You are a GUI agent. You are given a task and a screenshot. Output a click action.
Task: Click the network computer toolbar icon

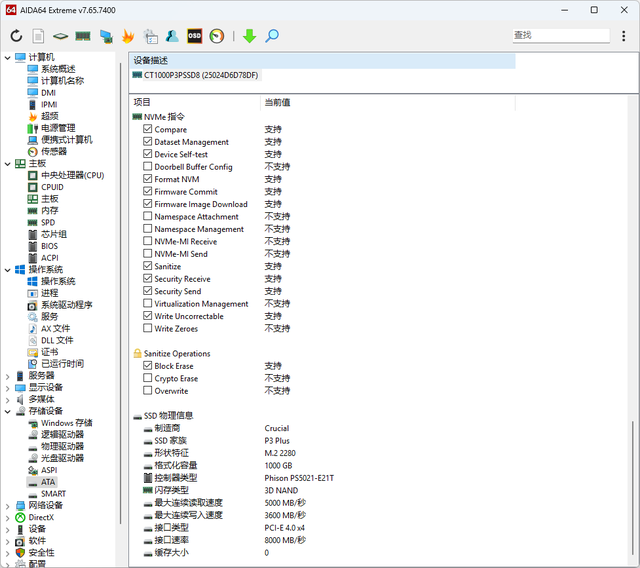click(106, 36)
